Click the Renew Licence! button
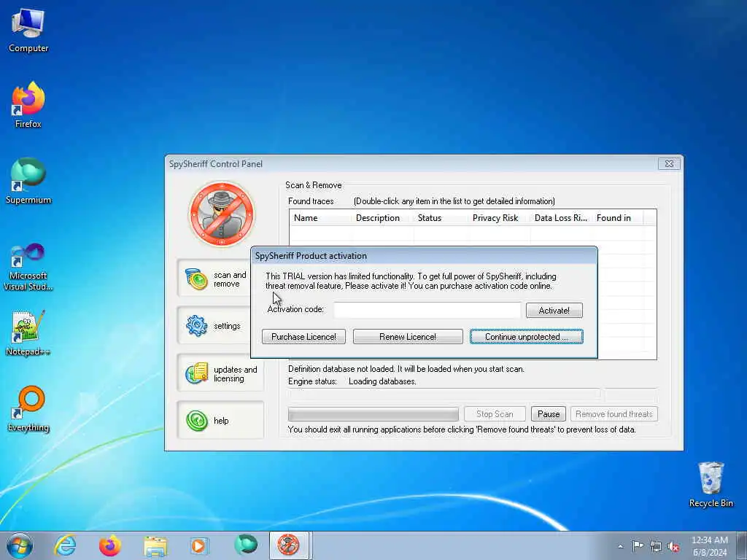The height and width of the screenshot is (560, 747). point(408,337)
